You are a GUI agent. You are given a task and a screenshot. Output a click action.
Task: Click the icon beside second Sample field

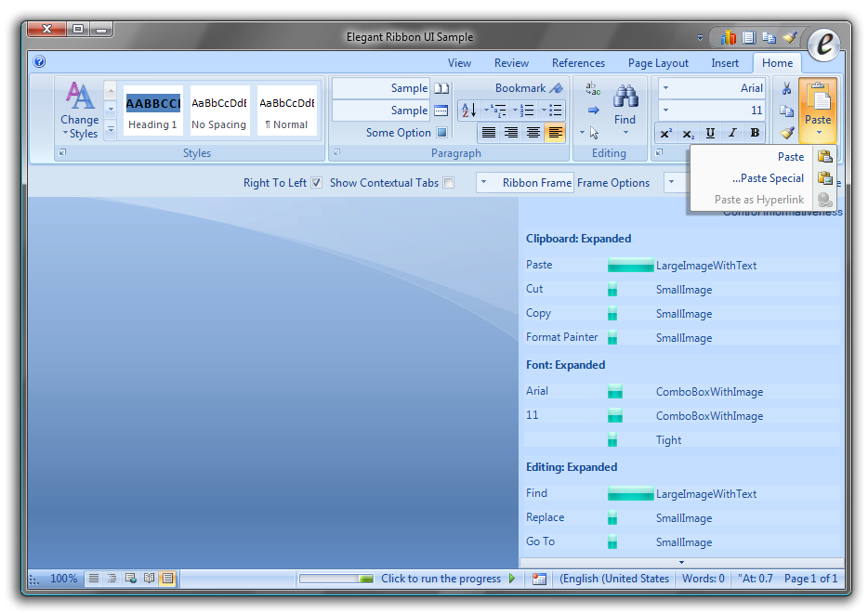(x=441, y=111)
